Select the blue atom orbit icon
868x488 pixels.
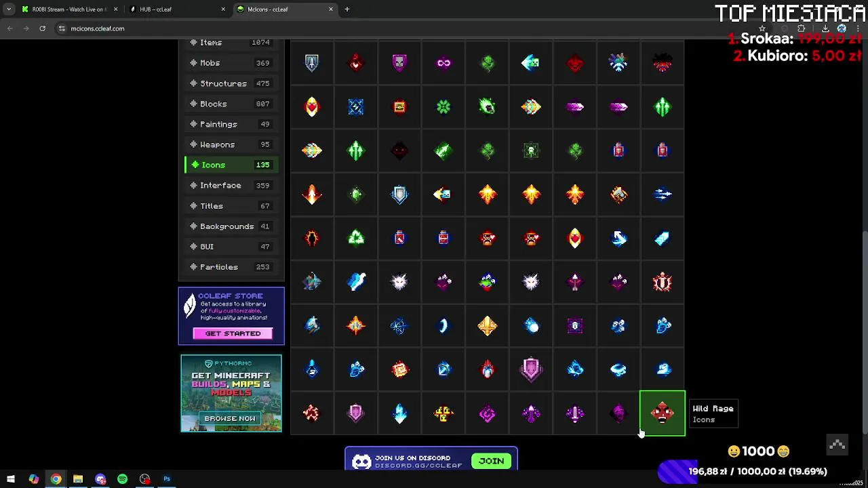coord(399,326)
